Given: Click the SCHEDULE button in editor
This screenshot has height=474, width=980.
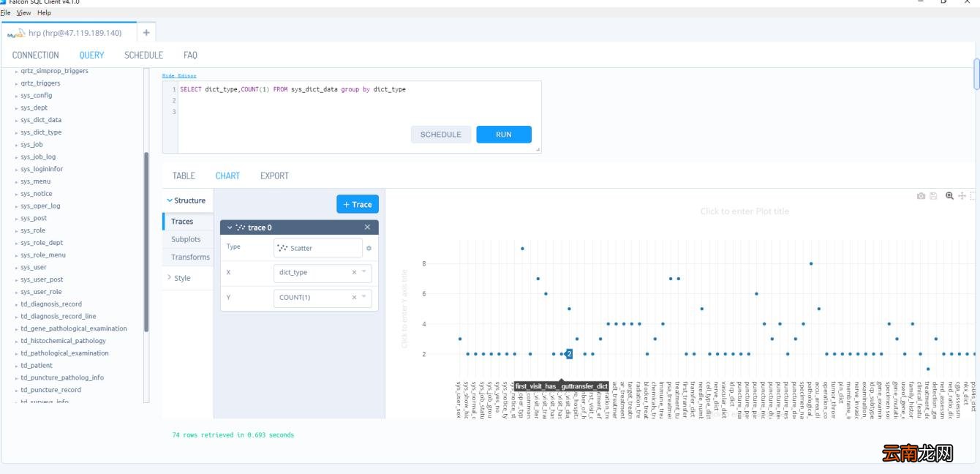Looking at the screenshot, I should click(441, 135).
